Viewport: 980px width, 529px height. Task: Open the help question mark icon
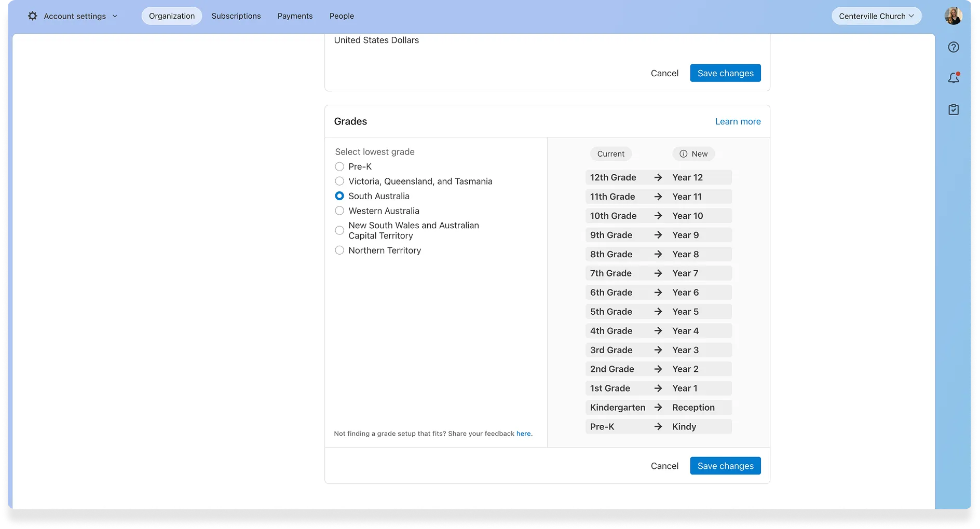click(x=954, y=47)
